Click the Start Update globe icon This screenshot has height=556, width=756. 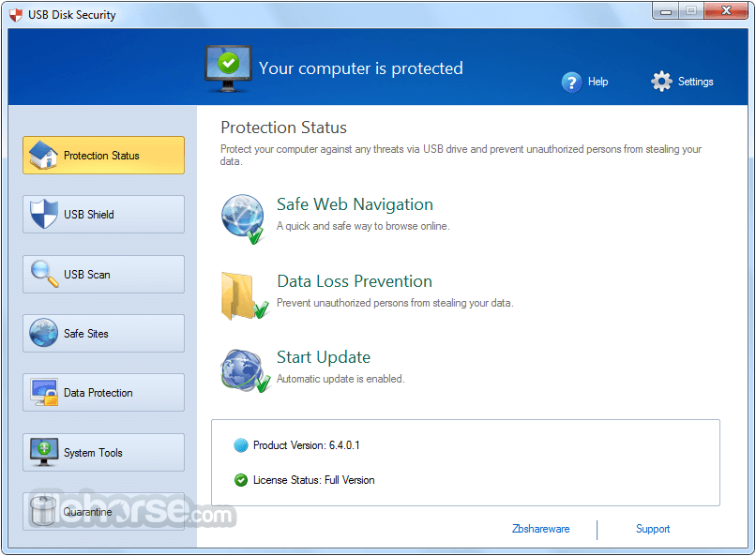click(x=245, y=371)
